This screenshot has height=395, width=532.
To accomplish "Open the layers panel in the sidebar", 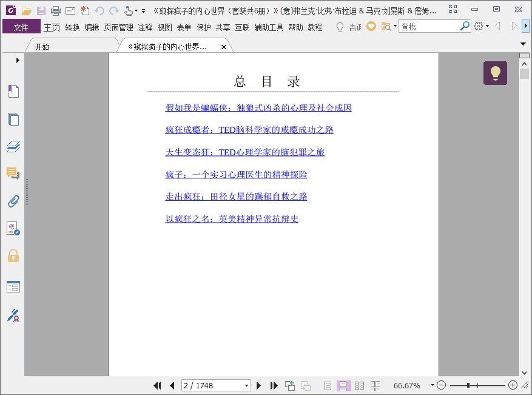I will point(13,147).
